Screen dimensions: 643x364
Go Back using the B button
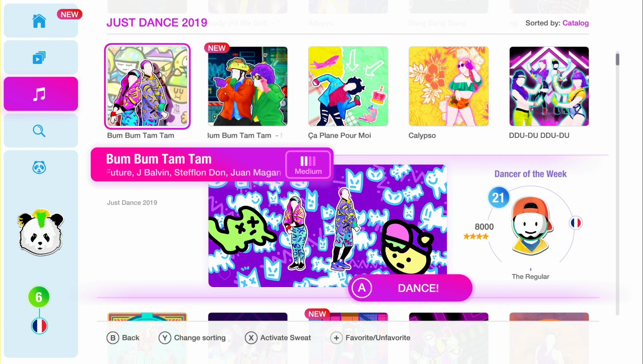(123, 338)
